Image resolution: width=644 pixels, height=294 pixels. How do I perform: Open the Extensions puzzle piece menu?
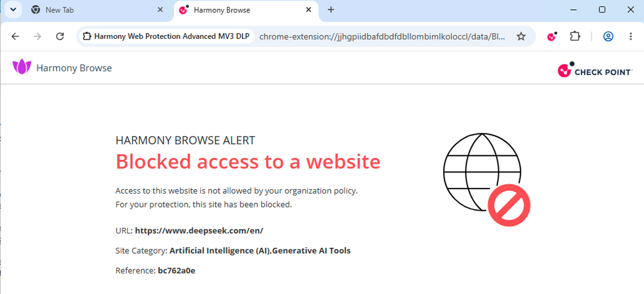(575, 37)
